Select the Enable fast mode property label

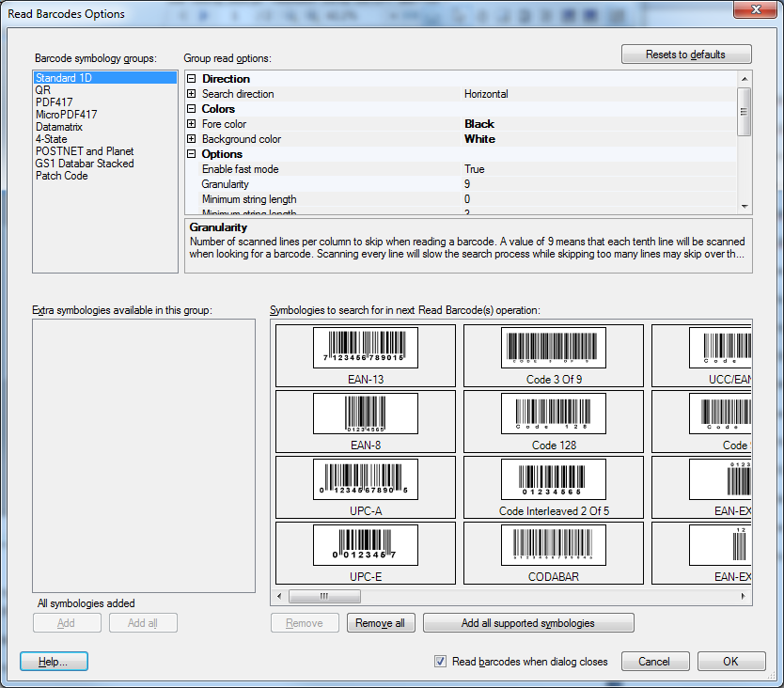240,169
